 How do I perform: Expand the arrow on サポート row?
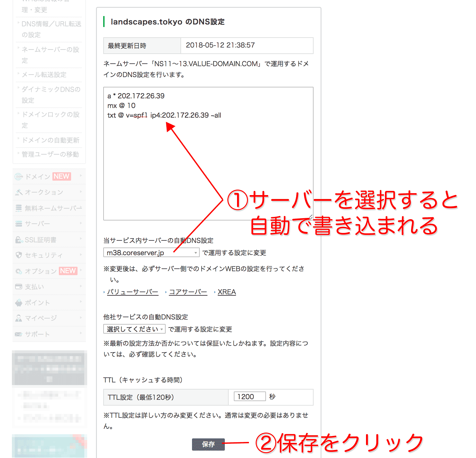[81, 333]
